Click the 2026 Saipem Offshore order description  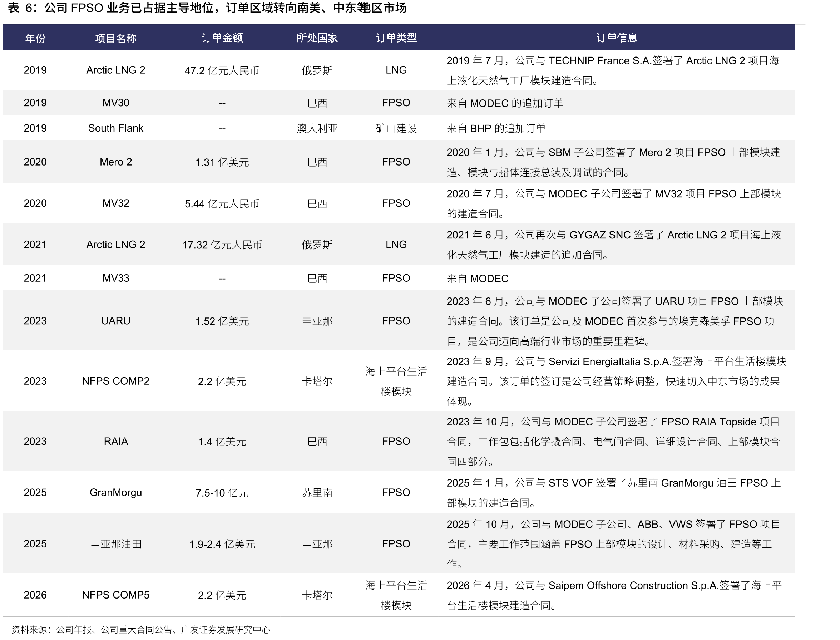[614, 595]
